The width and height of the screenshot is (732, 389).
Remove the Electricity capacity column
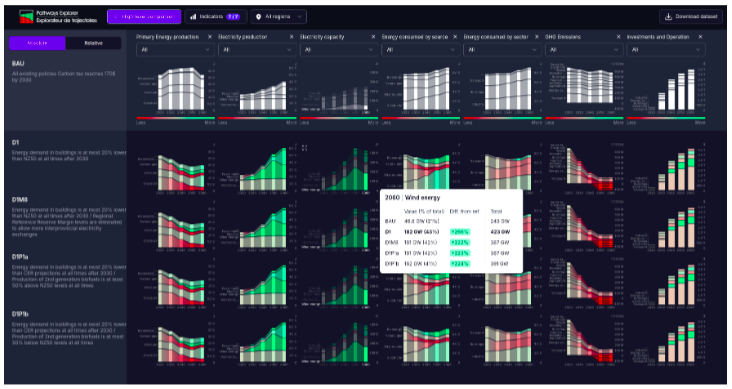[x=373, y=37]
